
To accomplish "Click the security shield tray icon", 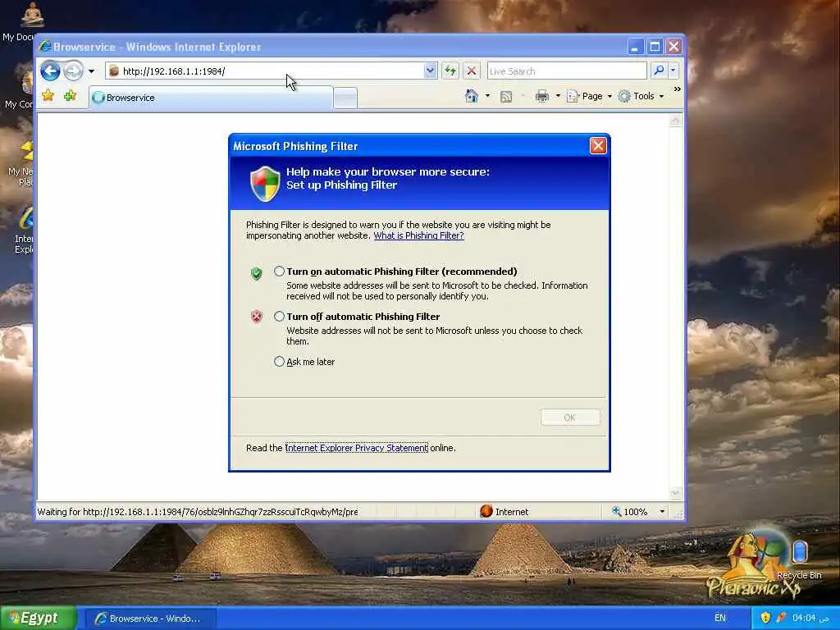I will pyautogui.click(x=766, y=618).
